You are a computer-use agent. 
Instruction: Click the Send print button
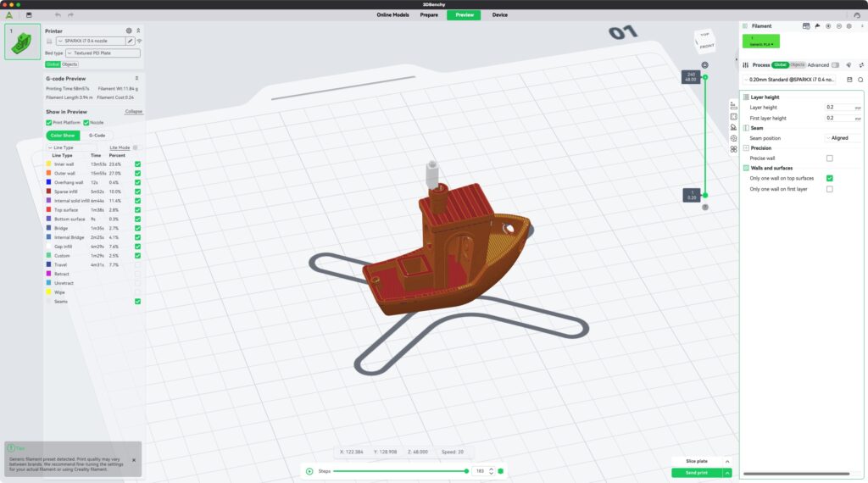(x=696, y=473)
